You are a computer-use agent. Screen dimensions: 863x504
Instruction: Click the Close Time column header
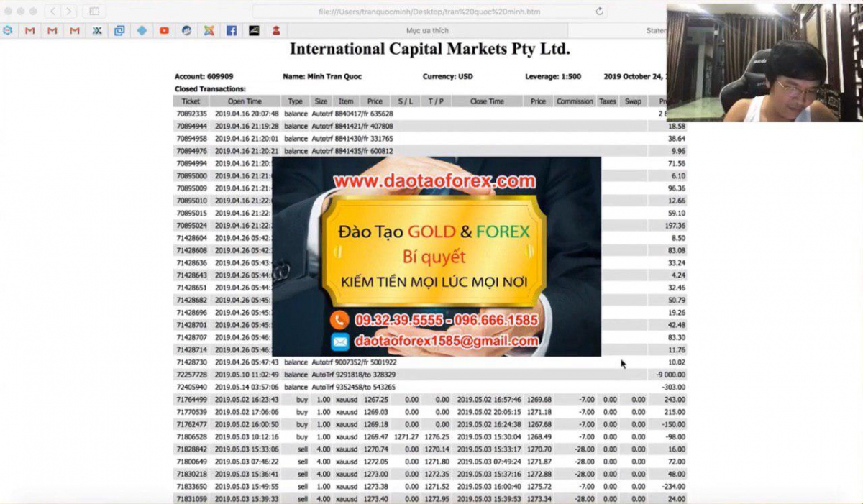(x=487, y=101)
